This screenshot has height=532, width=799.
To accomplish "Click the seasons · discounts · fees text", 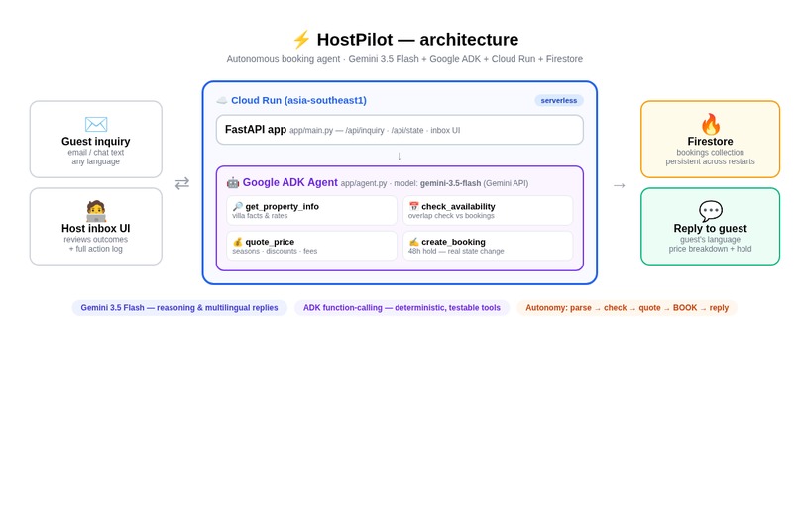I will point(275,251).
